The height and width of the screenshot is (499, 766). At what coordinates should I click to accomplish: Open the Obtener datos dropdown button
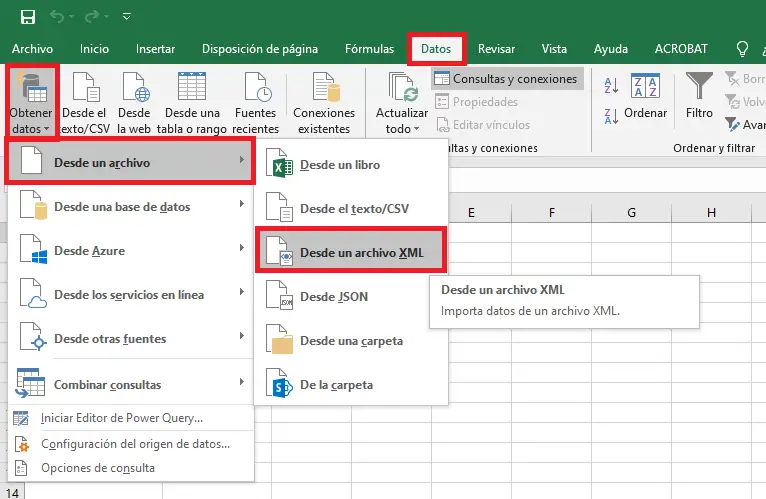point(31,103)
